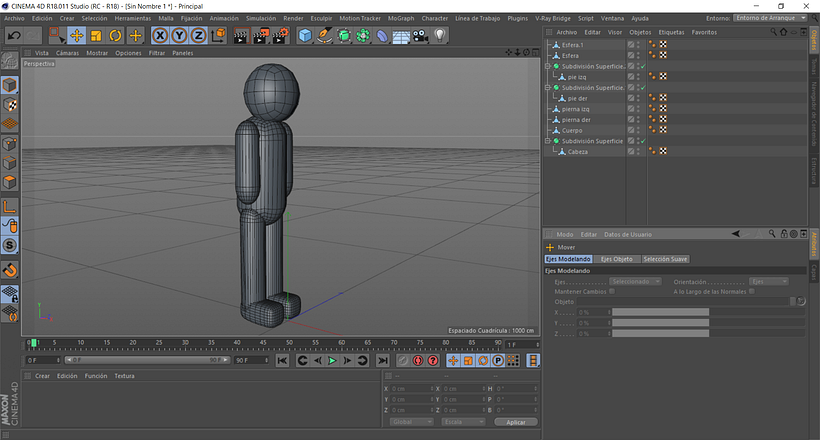
Task: Switch to Texture mode in left sidebar
Action: pyautogui.click(x=9, y=105)
